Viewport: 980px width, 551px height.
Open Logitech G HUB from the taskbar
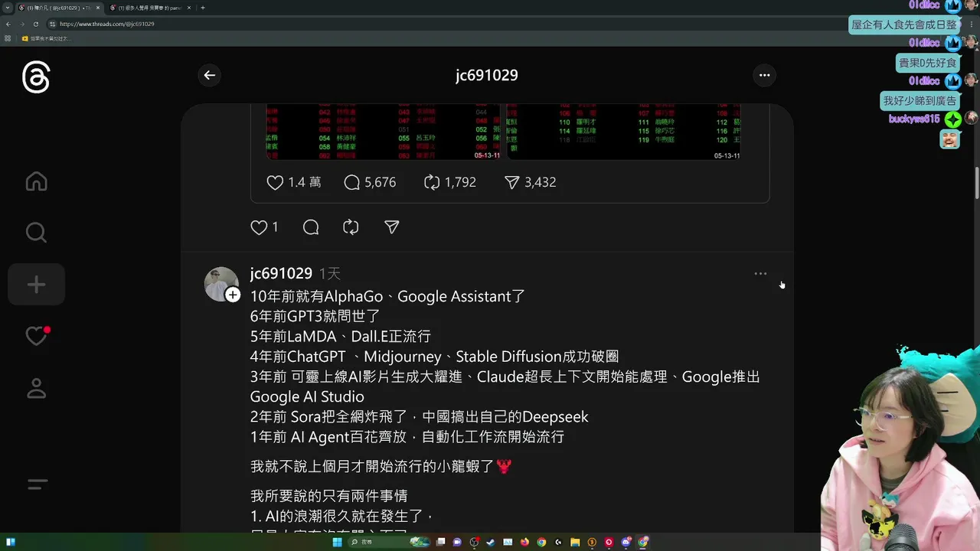pyautogui.click(x=558, y=542)
